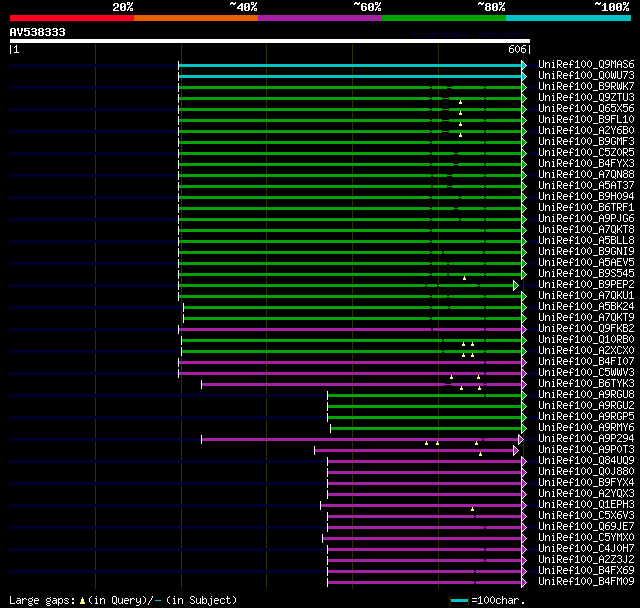Screen dimensions: 640x608
Task: Select the UniRef100_B9GNI9 label
Action: click(x=586, y=252)
